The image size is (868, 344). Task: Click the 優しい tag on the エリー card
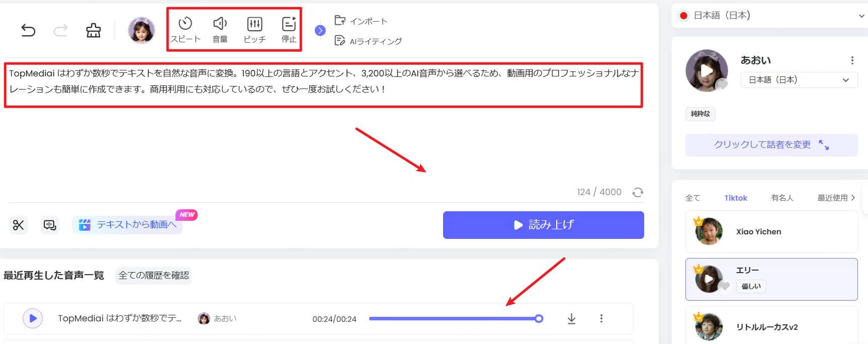(x=751, y=286)
